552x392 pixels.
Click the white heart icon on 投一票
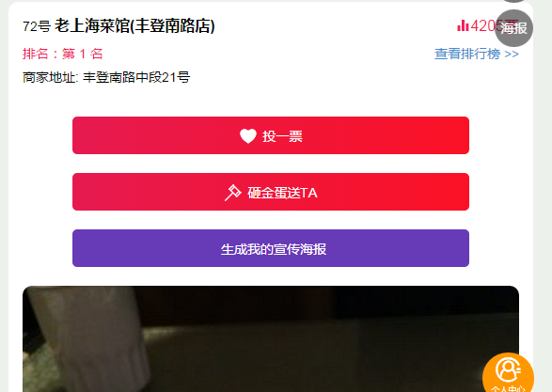[x=248, y=136]
